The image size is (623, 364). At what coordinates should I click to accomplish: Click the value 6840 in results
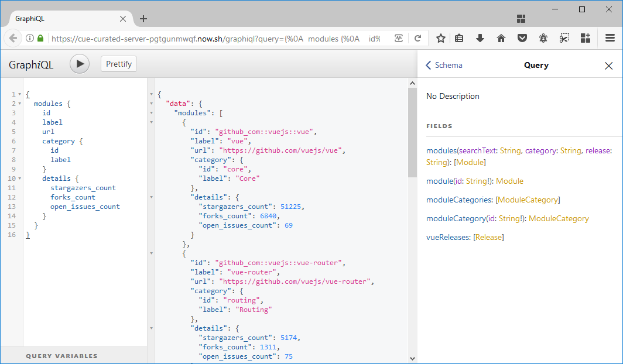268,216
